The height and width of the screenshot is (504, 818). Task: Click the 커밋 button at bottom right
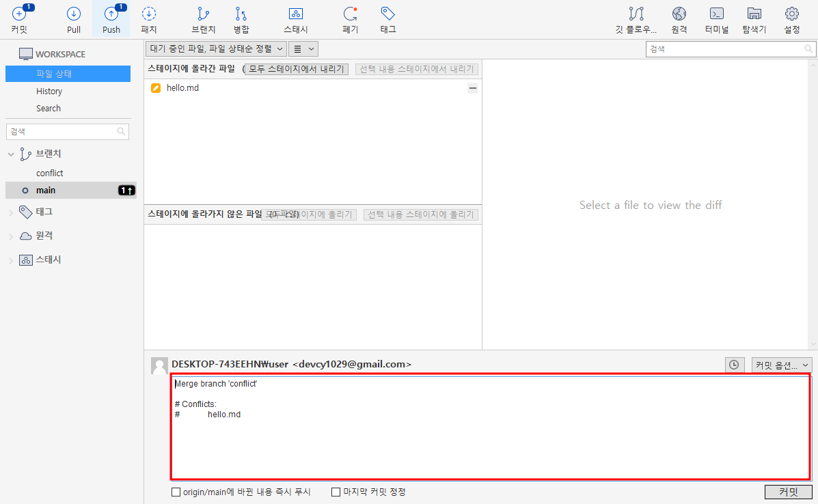tap(788, 492)
